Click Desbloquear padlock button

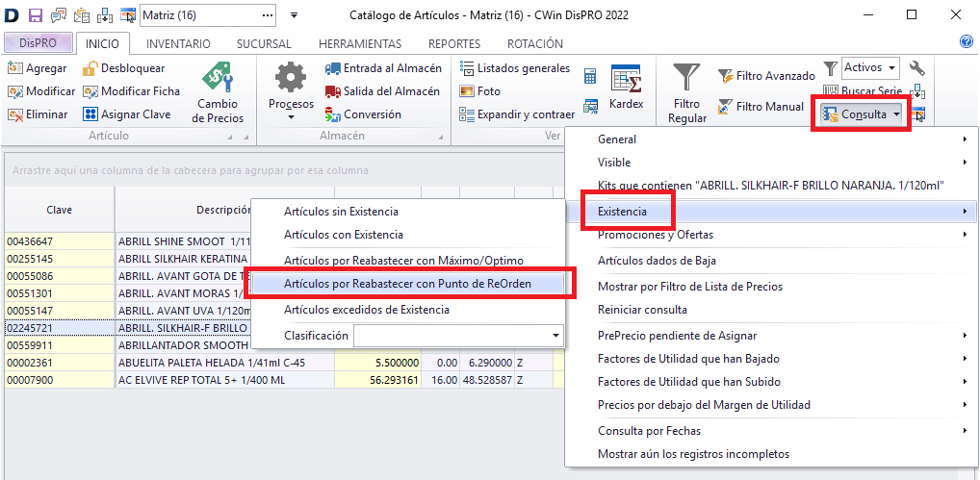click(x=124, y=68)
